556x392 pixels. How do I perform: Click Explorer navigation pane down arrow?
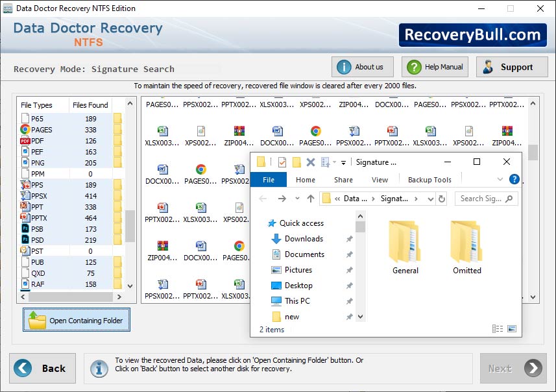(360, 317)
